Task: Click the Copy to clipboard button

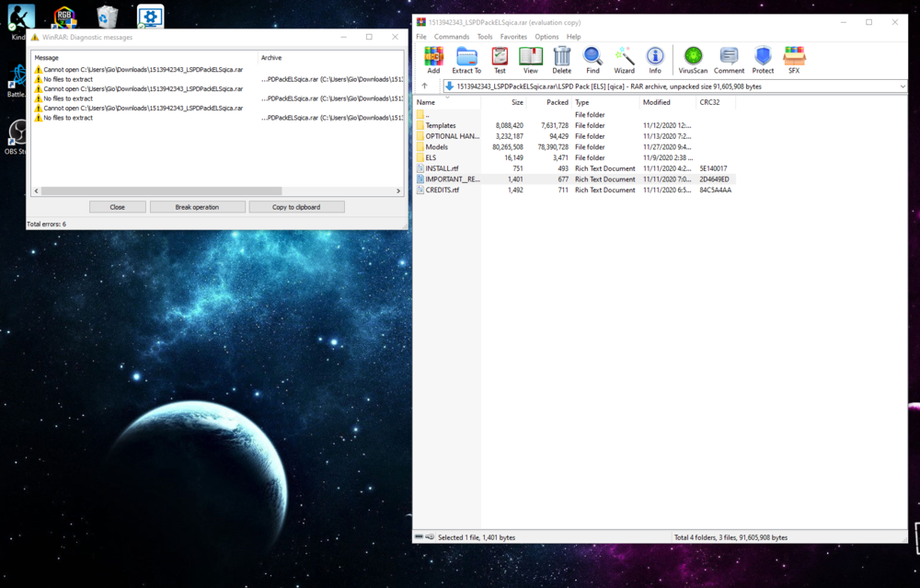Action: [x=296, y=207]
